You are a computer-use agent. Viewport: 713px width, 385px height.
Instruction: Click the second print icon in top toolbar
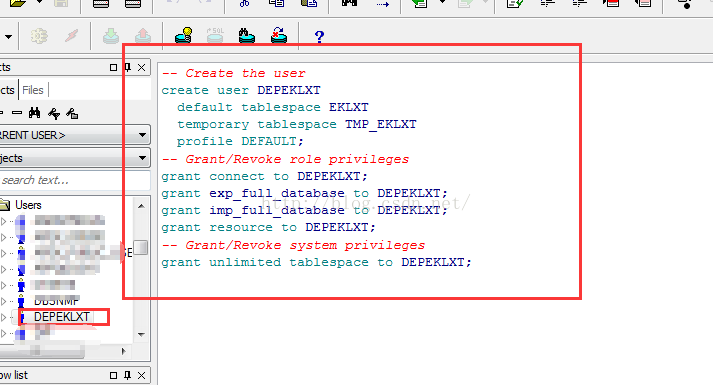(132, 4)
